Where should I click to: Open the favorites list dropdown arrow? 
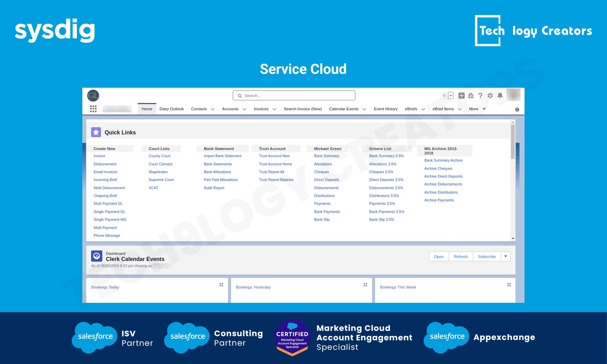tap(451, 96)
